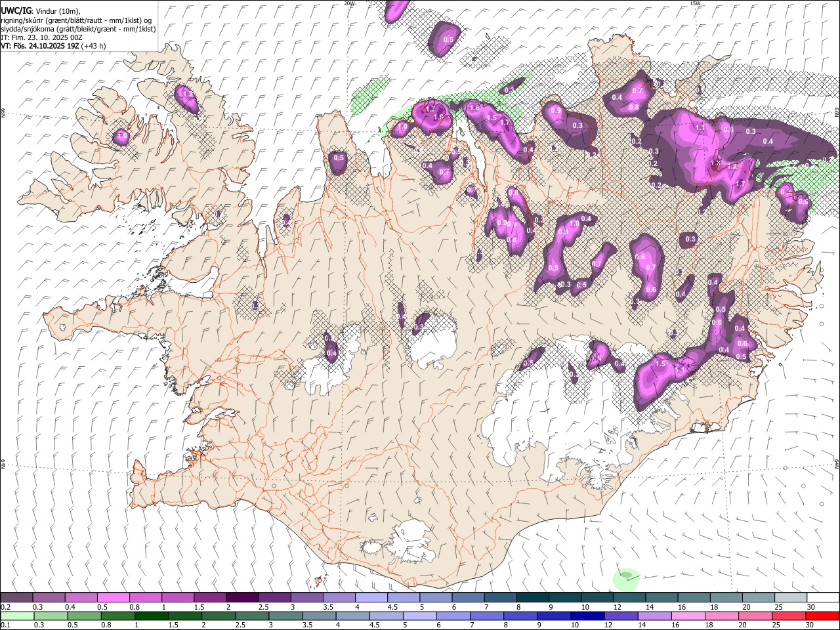Pick the darkest purple 2–2.5 snow scale swatch
This screenshot has width=840, height=630.
242,597
